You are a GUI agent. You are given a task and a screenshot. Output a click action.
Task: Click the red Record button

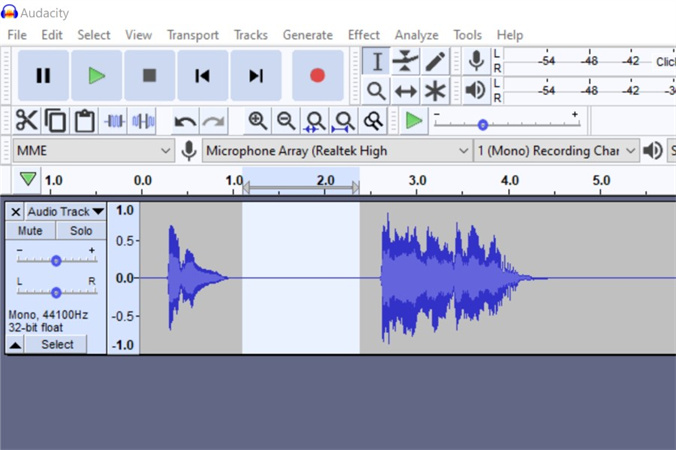click(x=317, y=75)
